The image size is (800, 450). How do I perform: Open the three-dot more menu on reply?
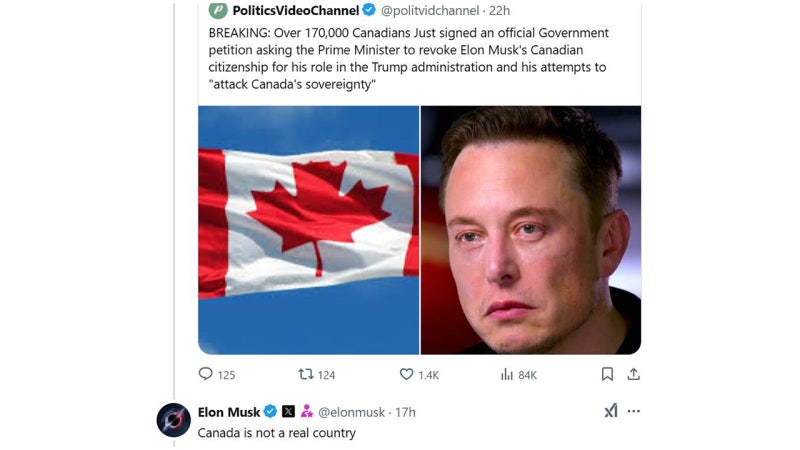633,411
